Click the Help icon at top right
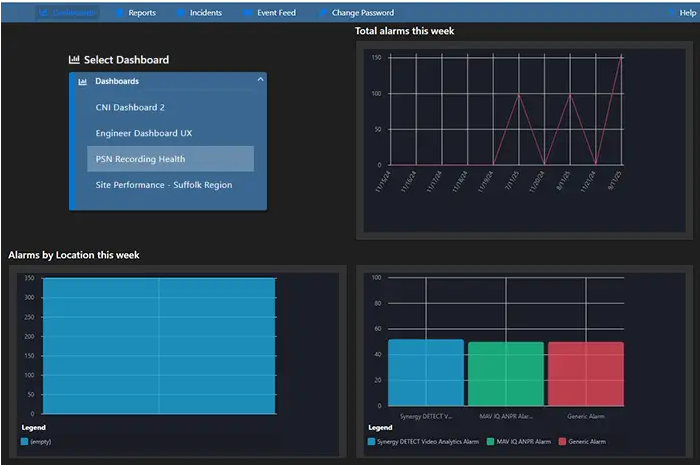The height and width of the screenshot is (465, 700). point(672,13)
